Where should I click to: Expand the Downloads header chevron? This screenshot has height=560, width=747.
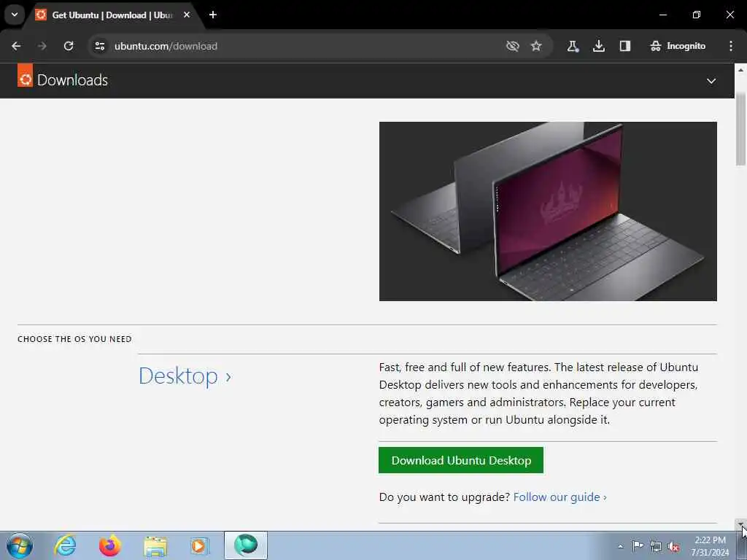(711, 81)
